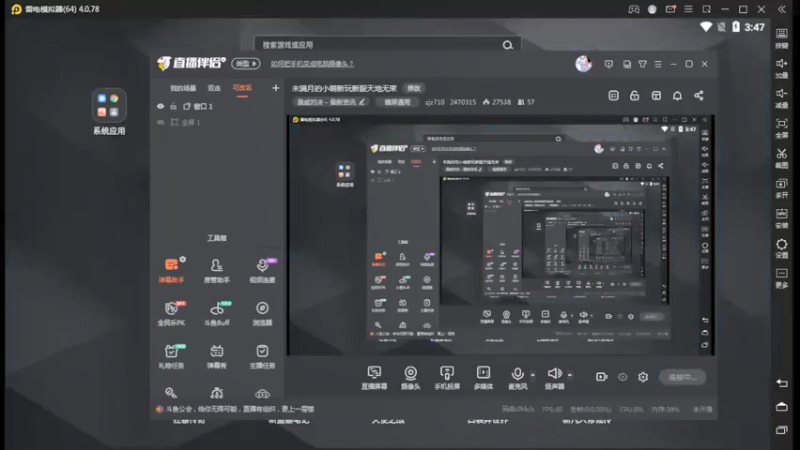Click the record video icon near settings
Screen dimensions: 800x450
pyautogui.click(x=602, y=377)
